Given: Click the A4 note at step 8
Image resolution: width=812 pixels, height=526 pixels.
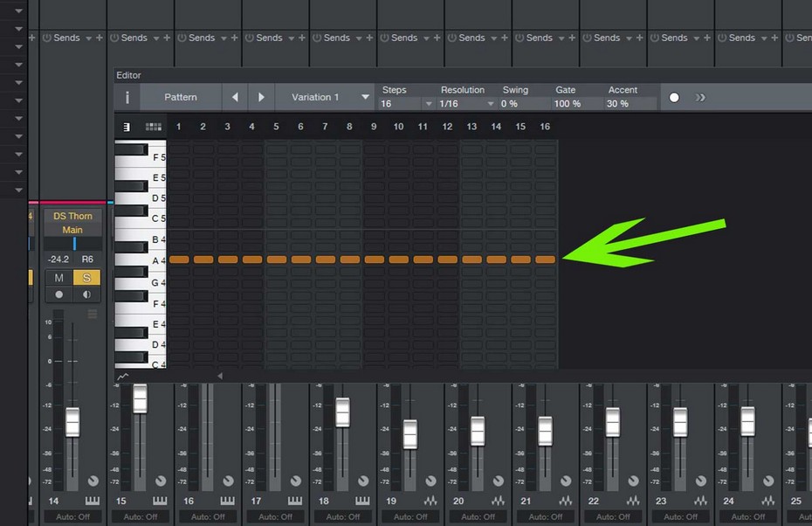Looking at the screenshot, I should click(x=350, y=260).
